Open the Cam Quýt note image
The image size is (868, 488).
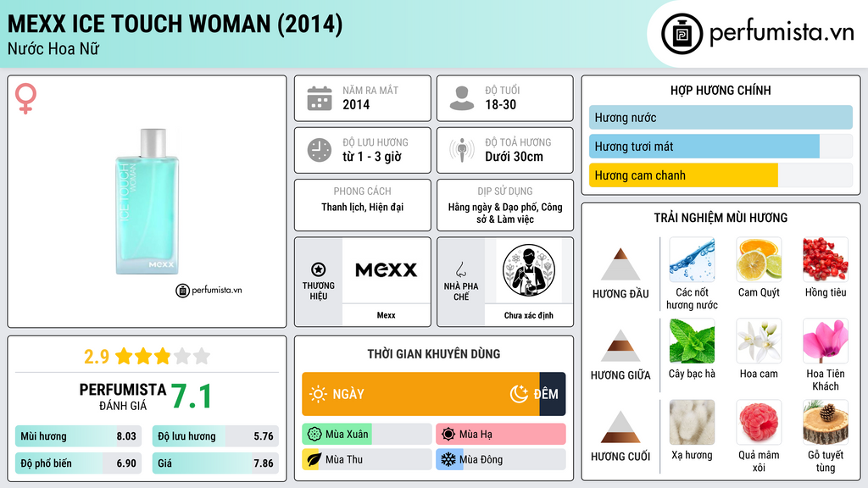[759, 259]
